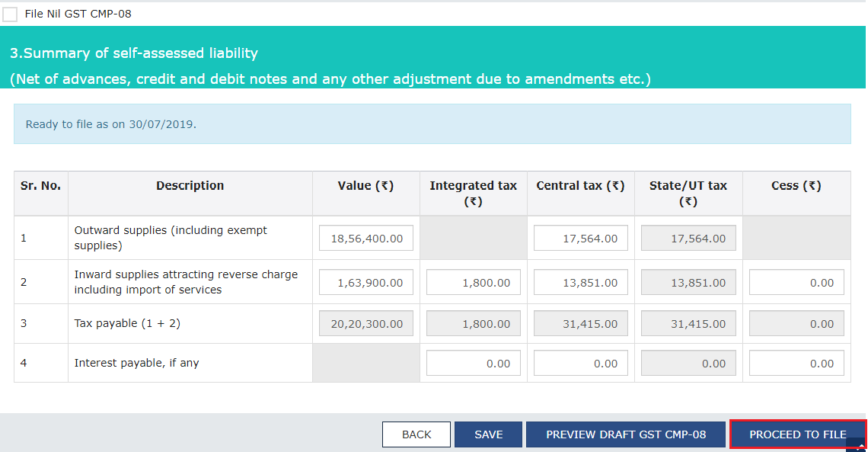This screenshot has height=452, width=868.
Task: Select the Description column header
Action: click(x=190, y=185)
